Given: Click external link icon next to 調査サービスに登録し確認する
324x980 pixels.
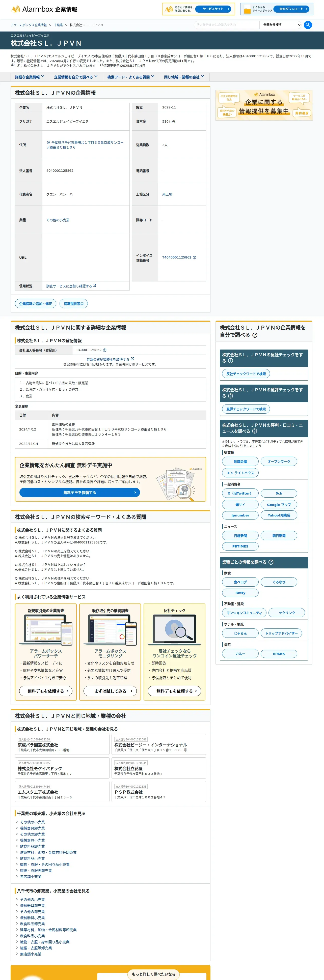Looking at the screenshot, I should (x=94, y=285).
